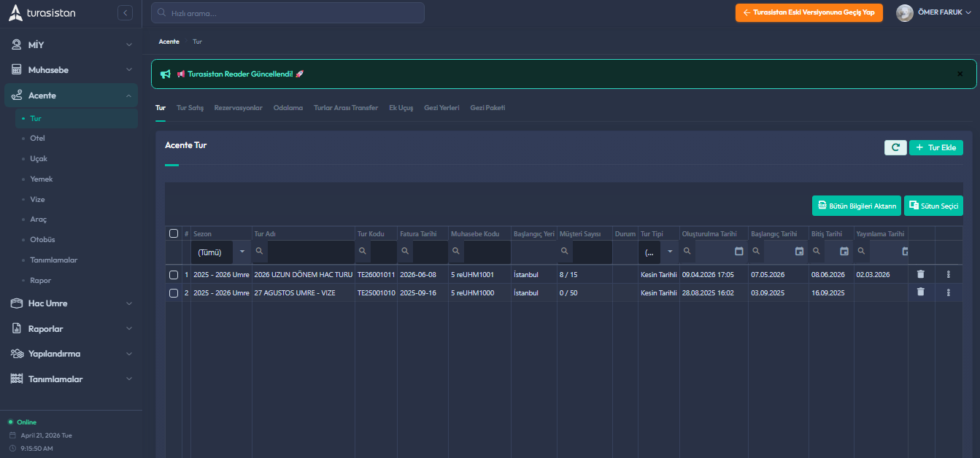Viewport: 980px width, 458px height.
Task: Focus the Hızlı arama search field
Action: coord(288,13)
